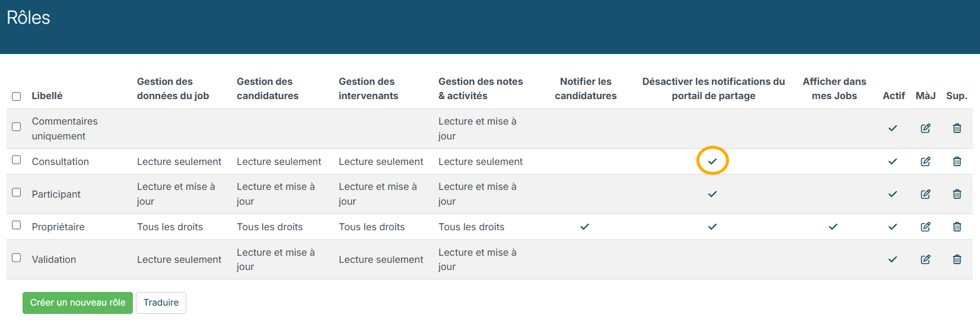Click Propriétaire's Afficher dans mes Jobs checkmark
This screenshot has width=980, height=324.
coord(833,227)
